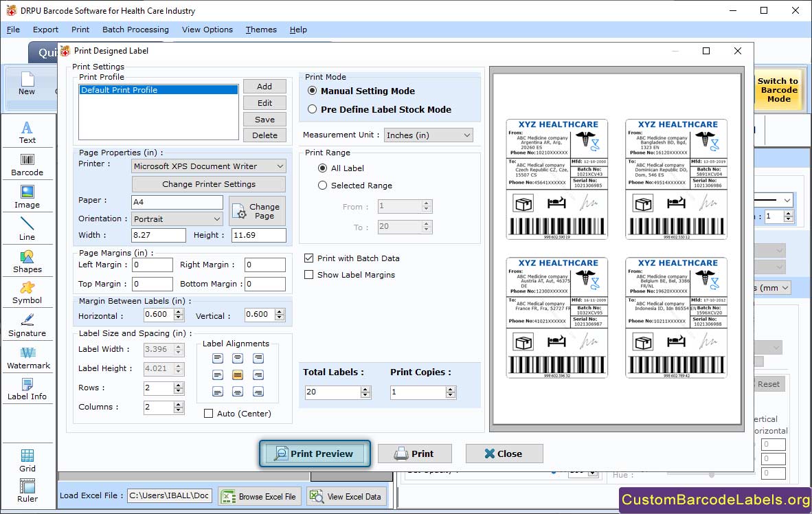This screenshot has height=514, width=812.
Task: Select the Watermark tool
Action: pyautogui.click(x=28, y=358)
